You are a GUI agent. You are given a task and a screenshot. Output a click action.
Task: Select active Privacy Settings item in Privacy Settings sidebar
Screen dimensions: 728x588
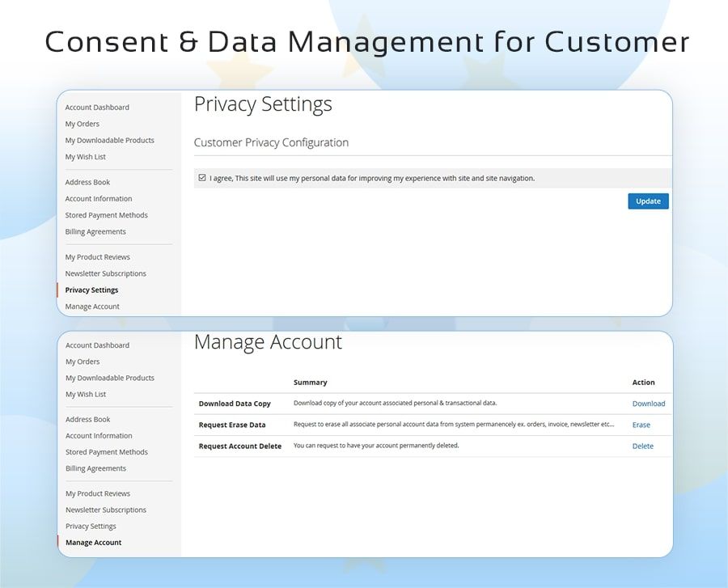91,290
